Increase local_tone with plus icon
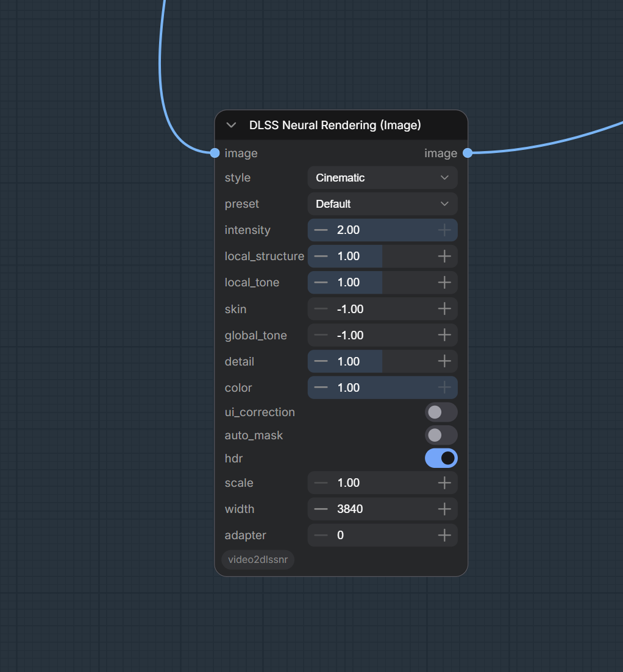The height and width of the screenshot is (672, 623). [444, 283]
